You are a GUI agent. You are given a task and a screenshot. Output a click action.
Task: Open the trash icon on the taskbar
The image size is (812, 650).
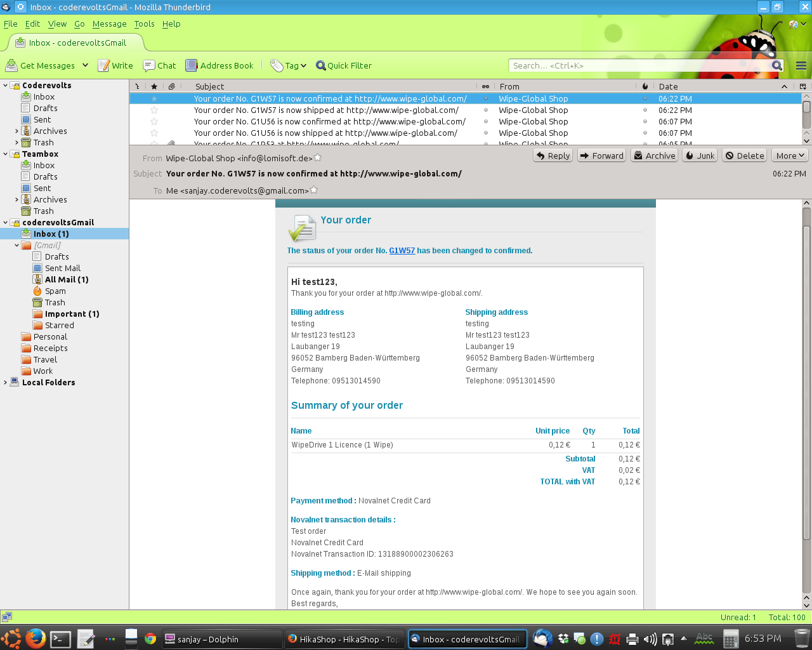click(802, 639)
